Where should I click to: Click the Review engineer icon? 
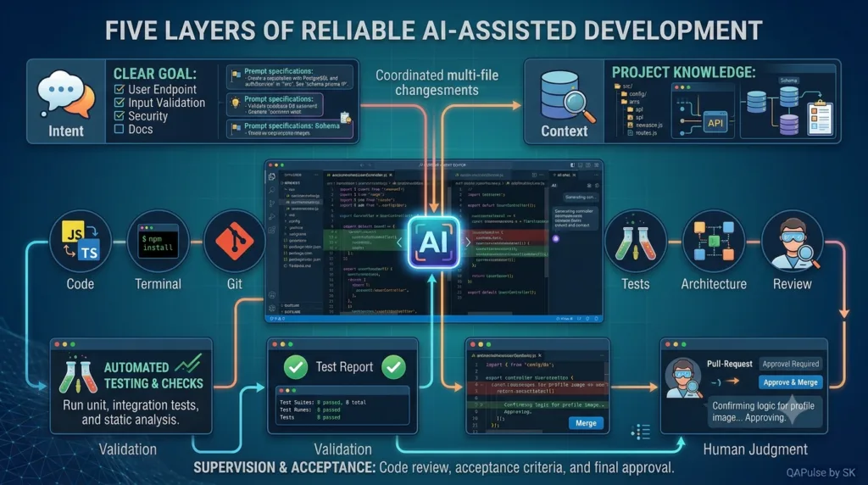coord(793,242)
